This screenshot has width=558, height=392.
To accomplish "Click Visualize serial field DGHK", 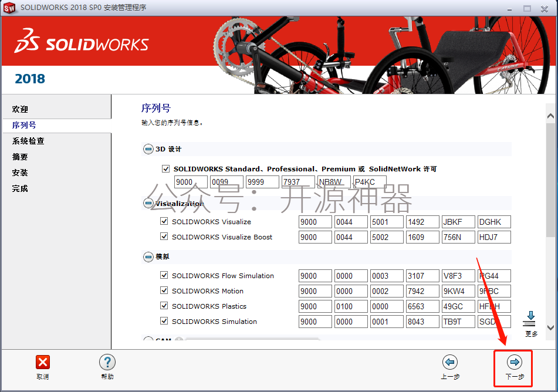I will (x=494, y=222).
